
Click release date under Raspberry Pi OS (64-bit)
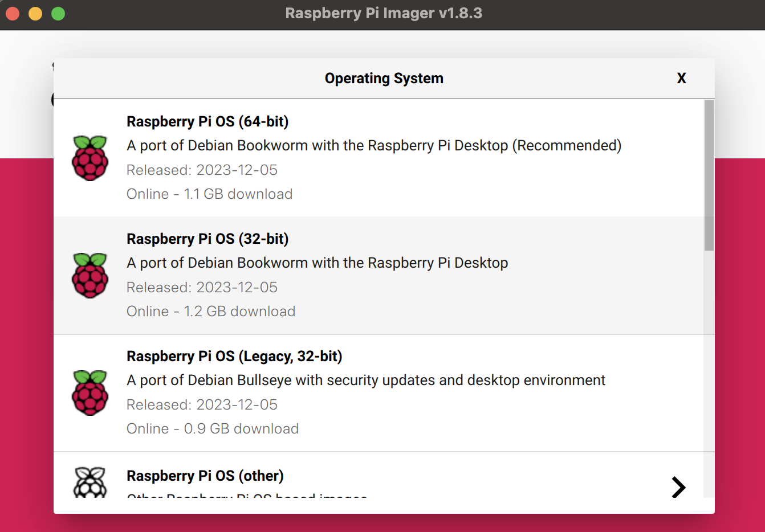[202, 170]
